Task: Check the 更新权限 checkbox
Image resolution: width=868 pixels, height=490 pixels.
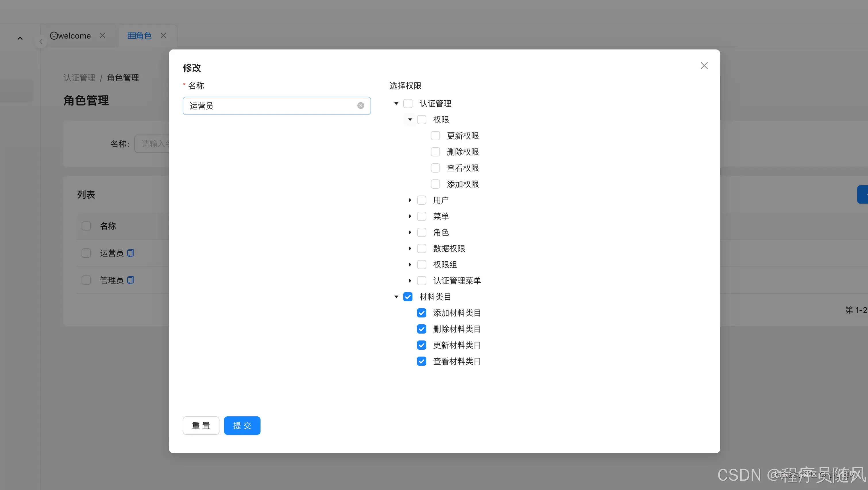Action: pos(435,135)
